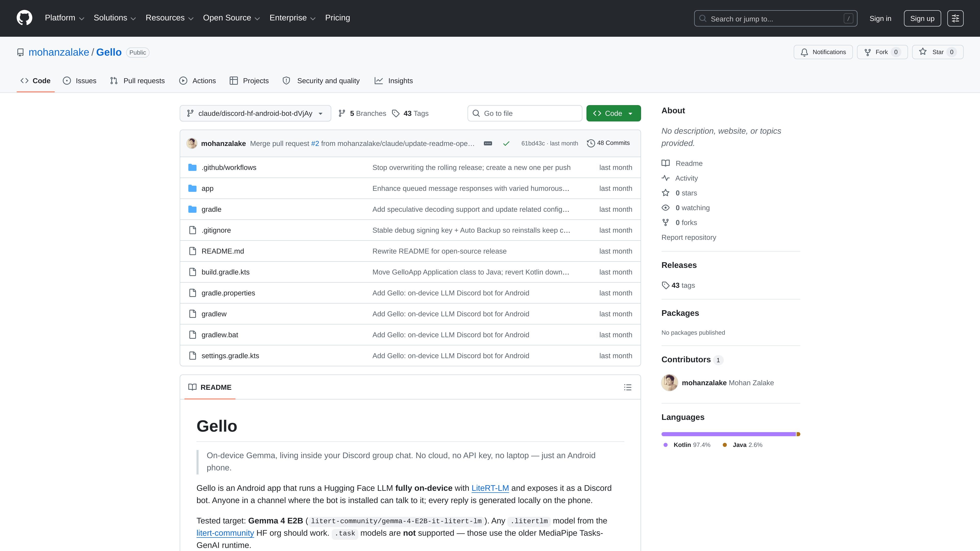The height and width of the screenshot is (551, 980).
Task: Open the Pull requests tab
Action: pos(137,81)
